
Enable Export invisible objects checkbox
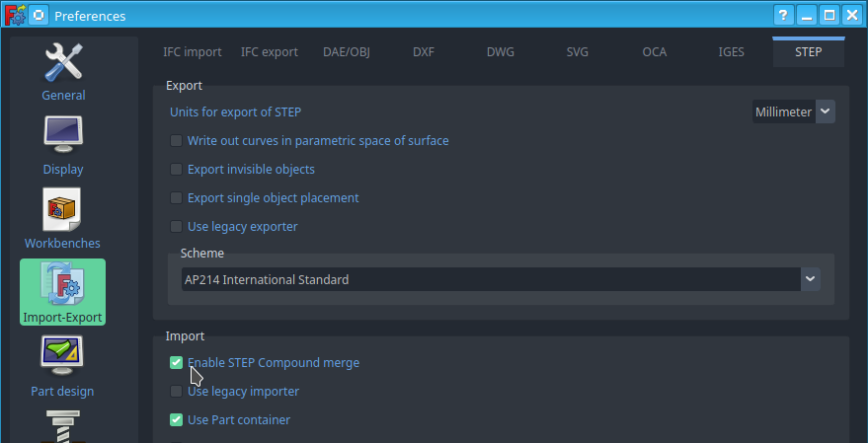point(176,170)
